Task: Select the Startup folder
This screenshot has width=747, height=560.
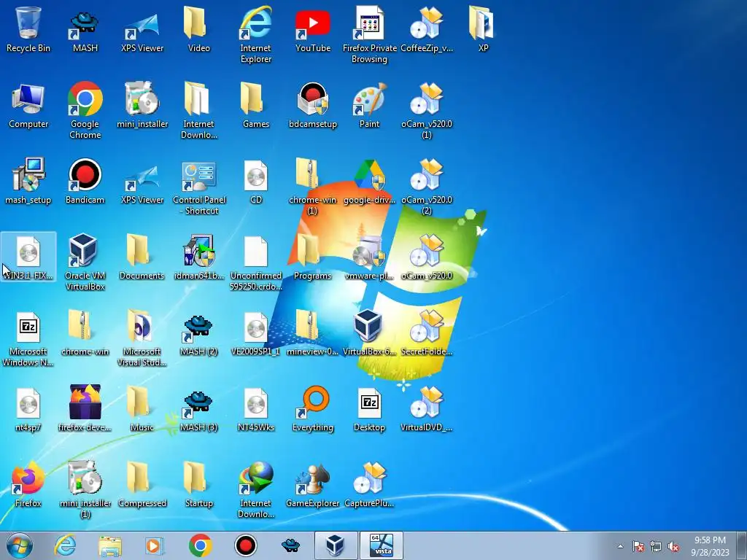Action: click(x=198, y=484)
